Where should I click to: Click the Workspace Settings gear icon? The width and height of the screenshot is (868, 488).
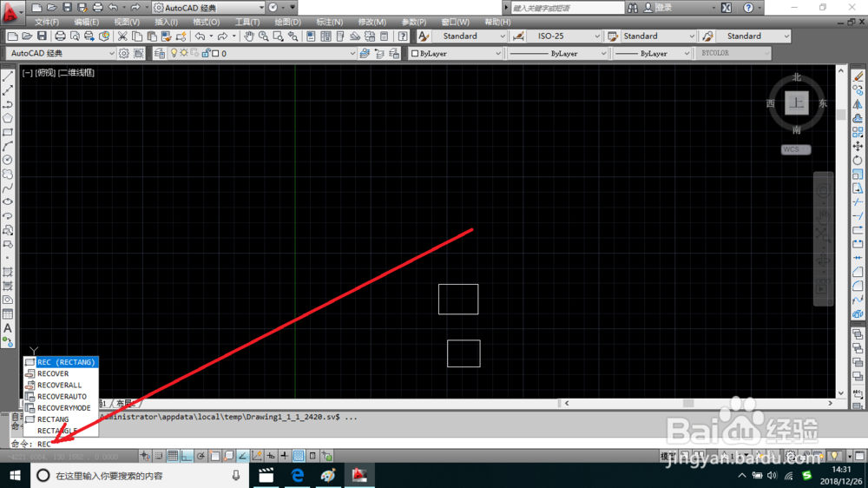[x=124, y=53]
